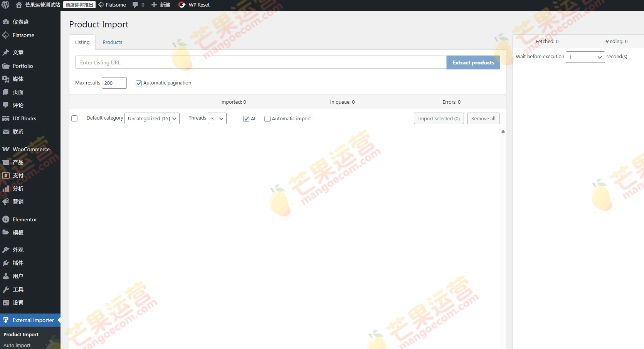644x349 pixels.
Task: Uncheck the AI checkbox
Action: click(246, 119)
